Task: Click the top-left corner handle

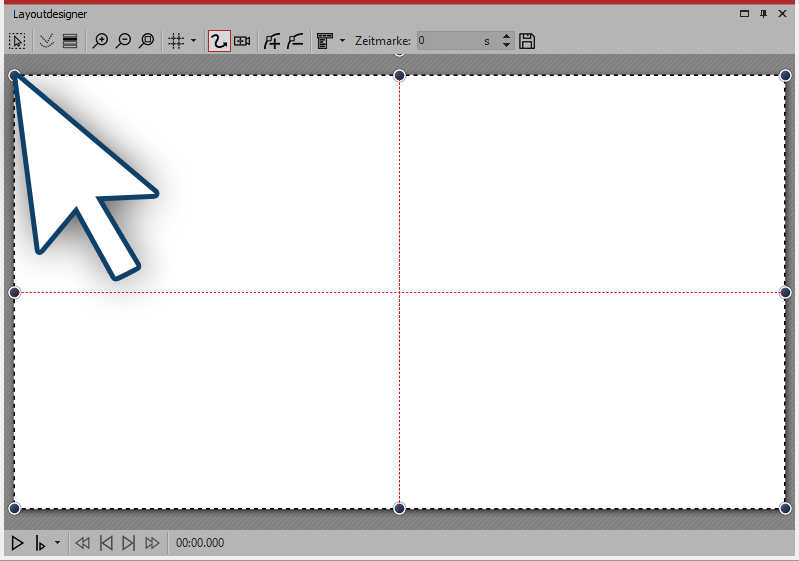Action: (14, 75)
